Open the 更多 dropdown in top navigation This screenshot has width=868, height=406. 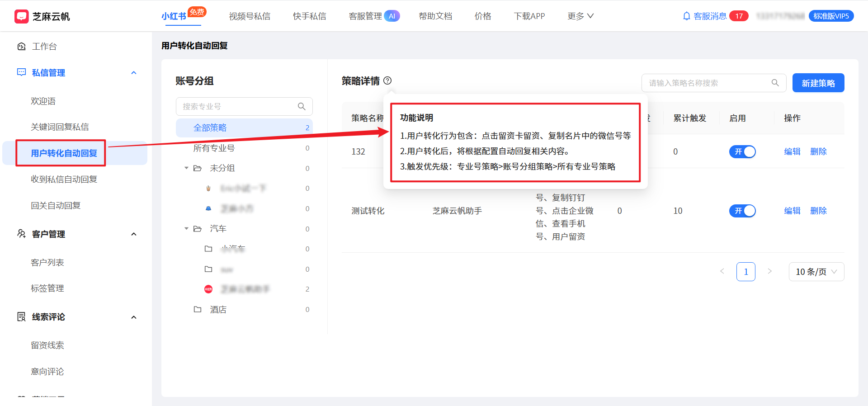pyautogui.click(x=580, y=16)
